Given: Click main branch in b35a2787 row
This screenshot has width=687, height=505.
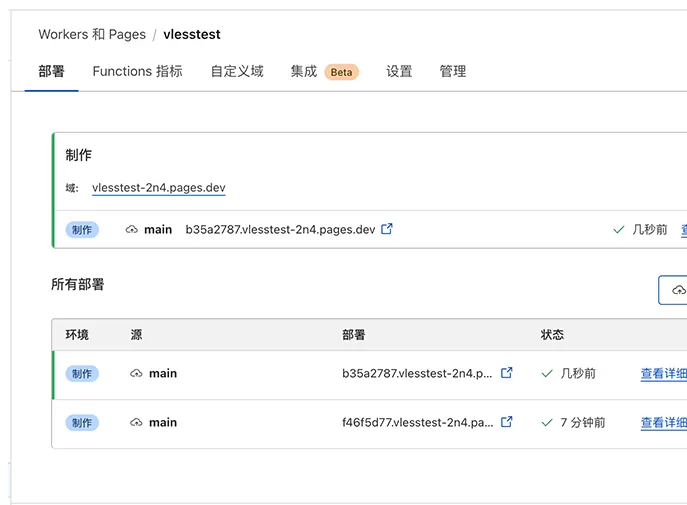Looking at the screenshot, I should tap(163, 374).
